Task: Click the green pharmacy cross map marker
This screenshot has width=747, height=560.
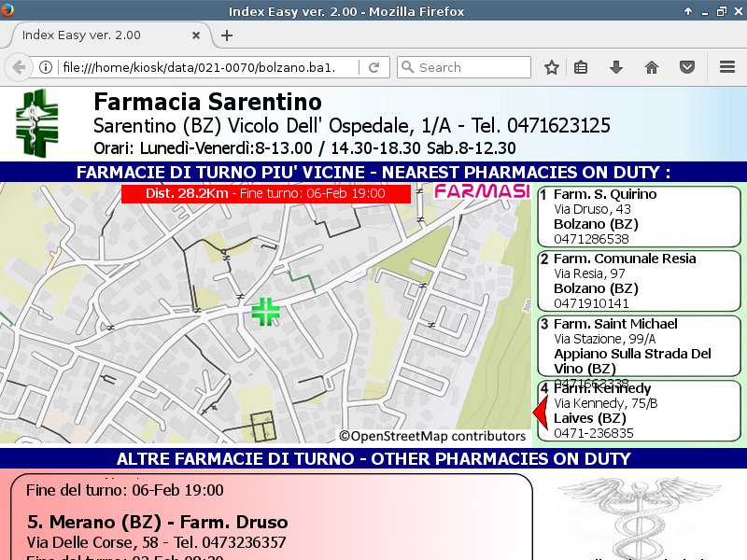Action: 265,313
